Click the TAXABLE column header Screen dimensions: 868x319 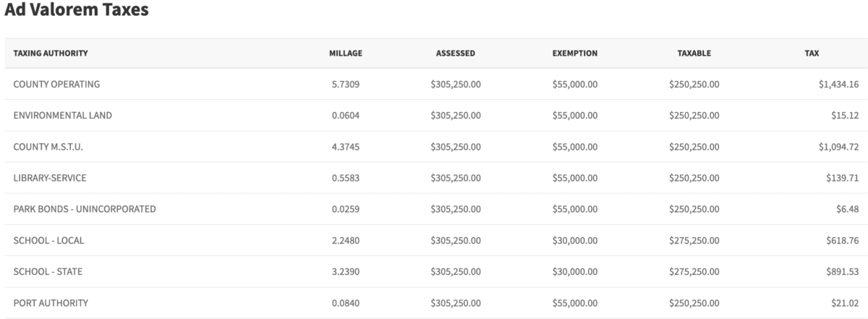[694, 54]
